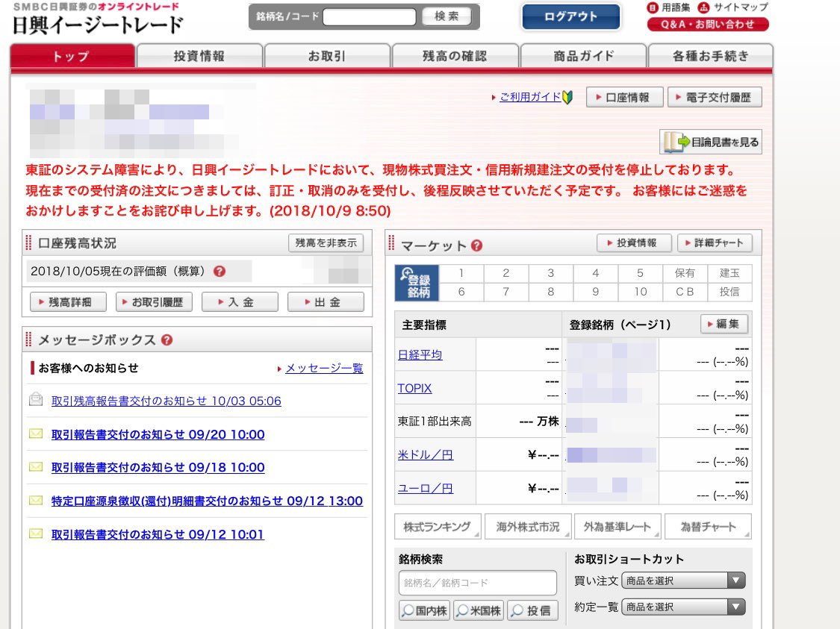Click the ログアウト button

571,16
